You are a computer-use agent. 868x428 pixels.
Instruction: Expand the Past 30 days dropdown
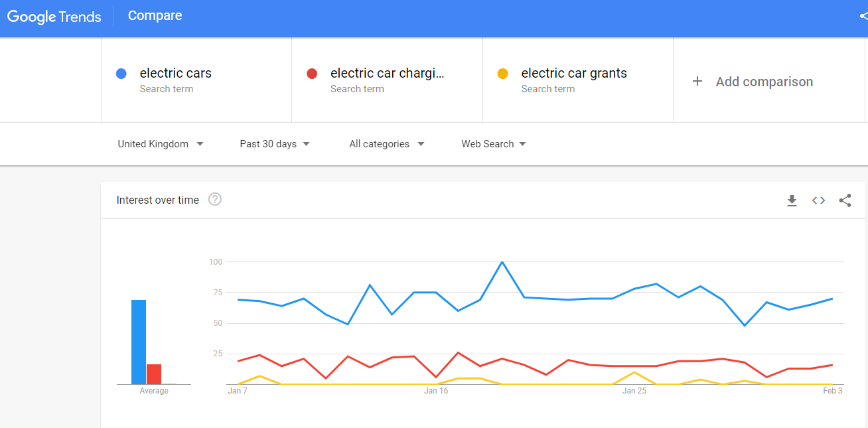coord(275,144)
